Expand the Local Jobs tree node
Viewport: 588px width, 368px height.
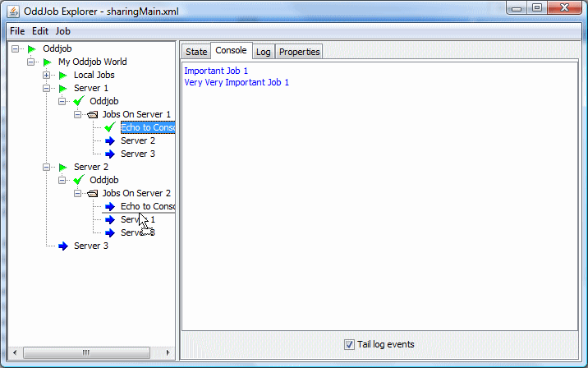(x=47, y=75)
